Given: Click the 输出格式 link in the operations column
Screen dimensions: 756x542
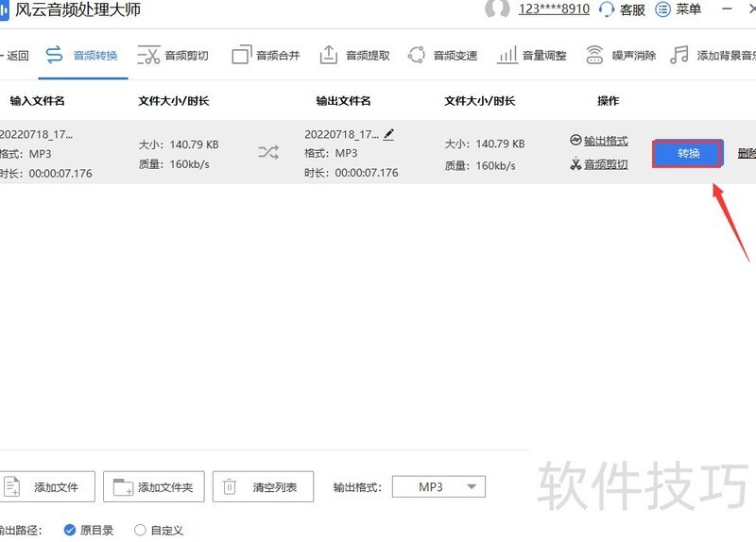Looking at the screenshot, I should point(599,141).
